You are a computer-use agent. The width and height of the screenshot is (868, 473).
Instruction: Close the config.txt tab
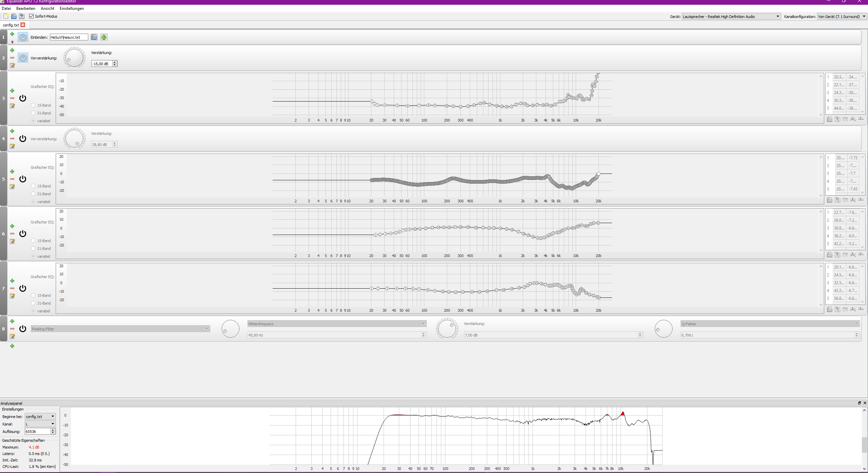23,25
